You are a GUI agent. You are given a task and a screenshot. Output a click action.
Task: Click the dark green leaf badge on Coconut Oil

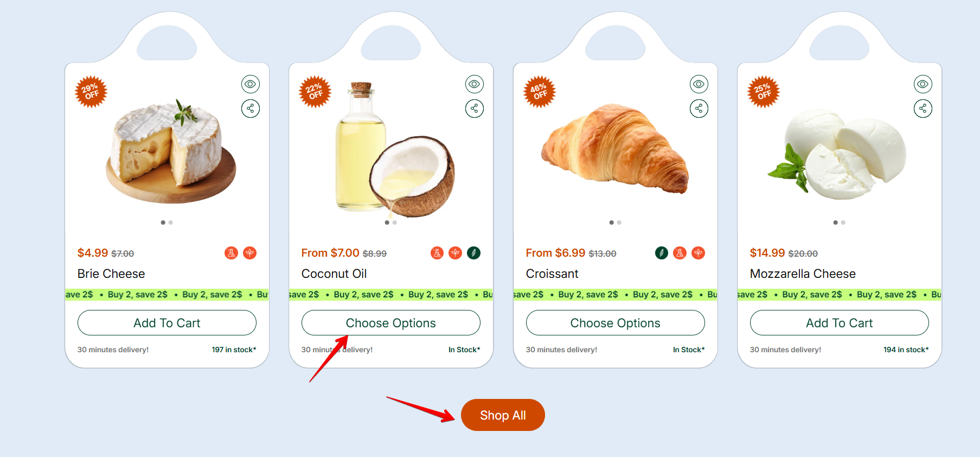coord(473,253)
